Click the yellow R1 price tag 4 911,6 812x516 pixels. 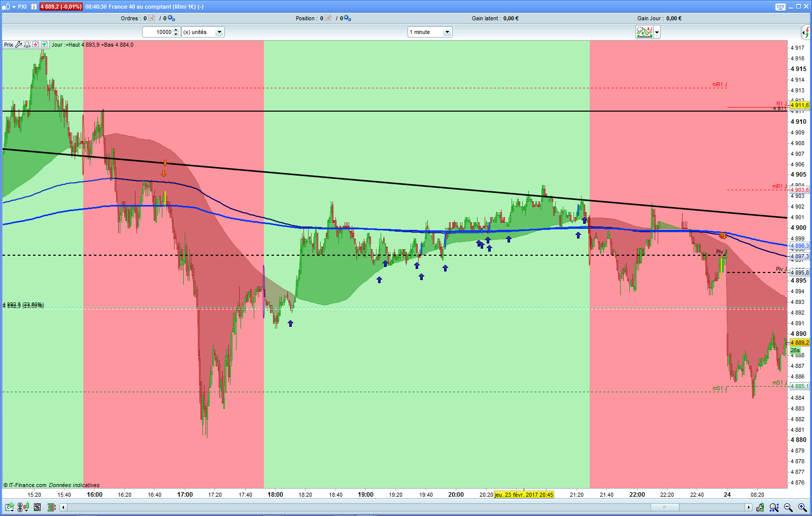coord(800,105)
